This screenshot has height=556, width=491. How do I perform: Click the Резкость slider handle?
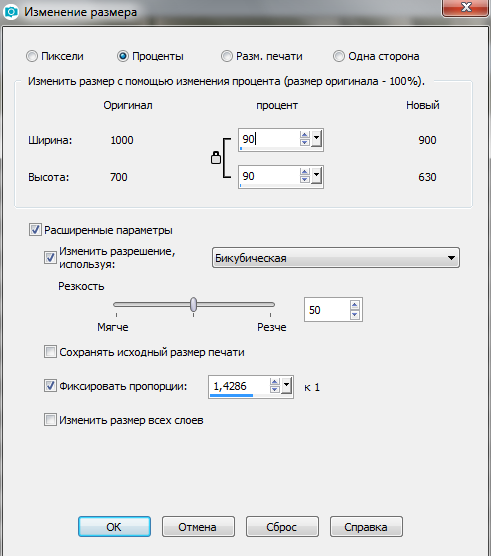(x=194, y=304)
